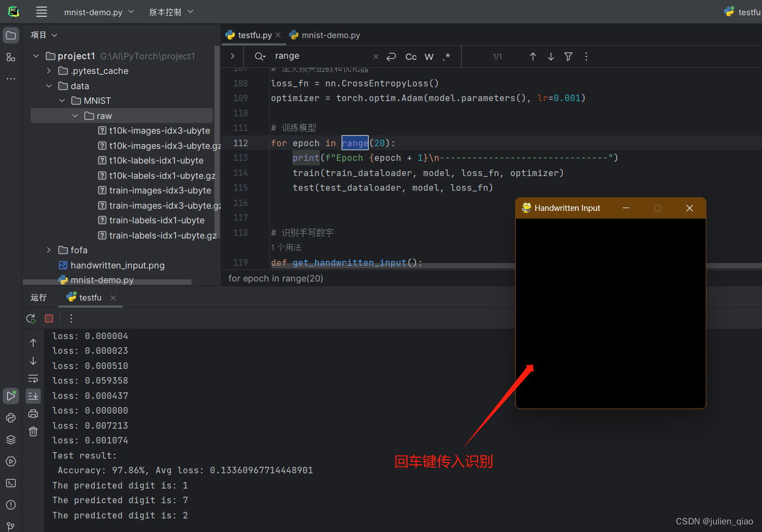The image size is (762, 532).
Task: Expand the .pytest_cache folder
Action: pos(49,71)
